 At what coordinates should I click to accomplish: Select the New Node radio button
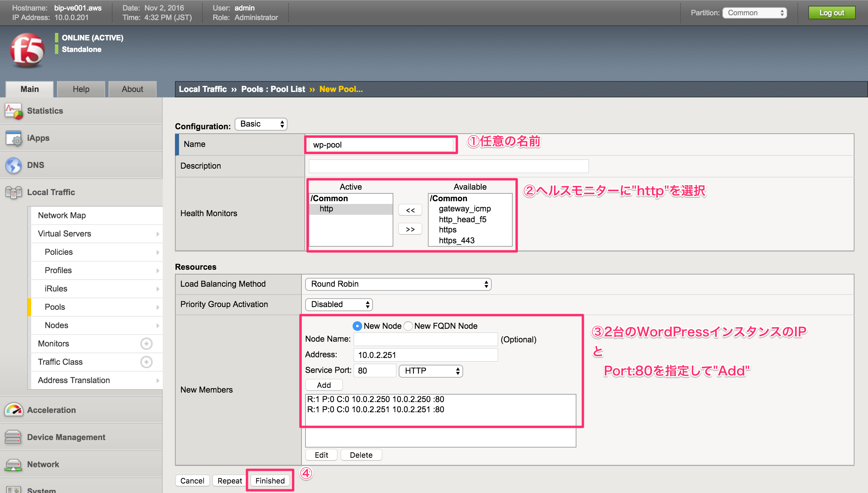pyautogui.click(x=357, y=326)
